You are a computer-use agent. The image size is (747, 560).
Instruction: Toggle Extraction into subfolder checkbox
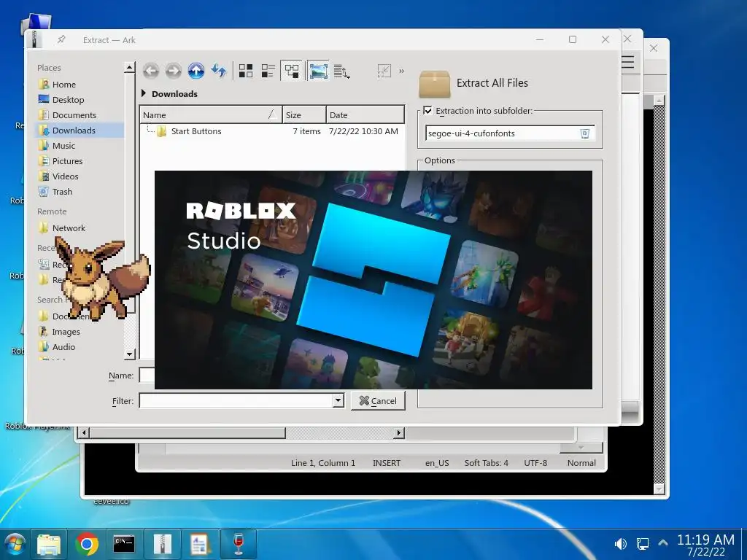tap(427, 111)
